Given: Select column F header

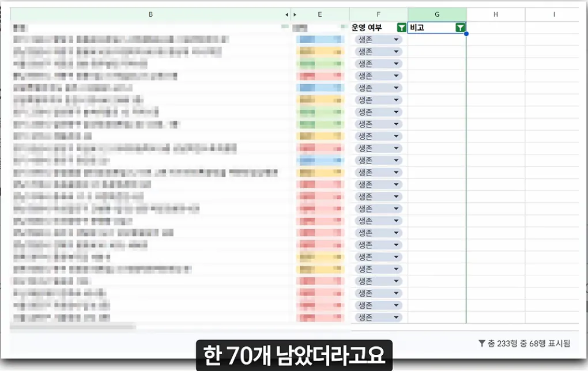Looking at the screenshot, I should (378, 14).
